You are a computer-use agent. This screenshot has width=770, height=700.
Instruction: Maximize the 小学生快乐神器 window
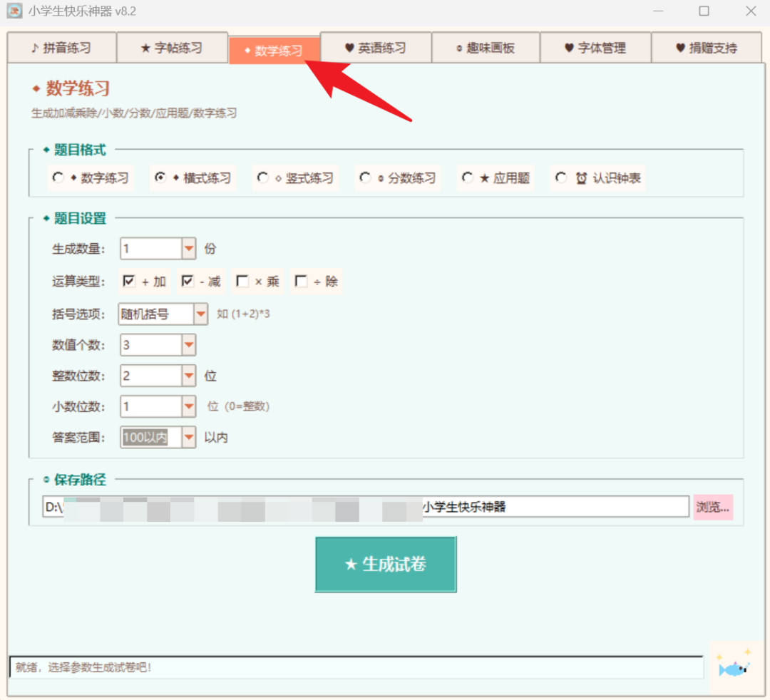[704, 11]
